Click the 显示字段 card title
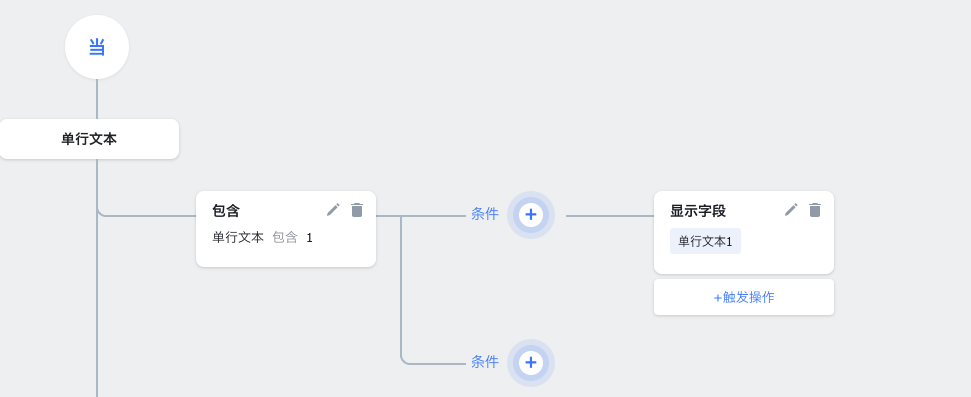Image resolution: width=971 pixels, height=397 pixels. click(x=697, y=211)
